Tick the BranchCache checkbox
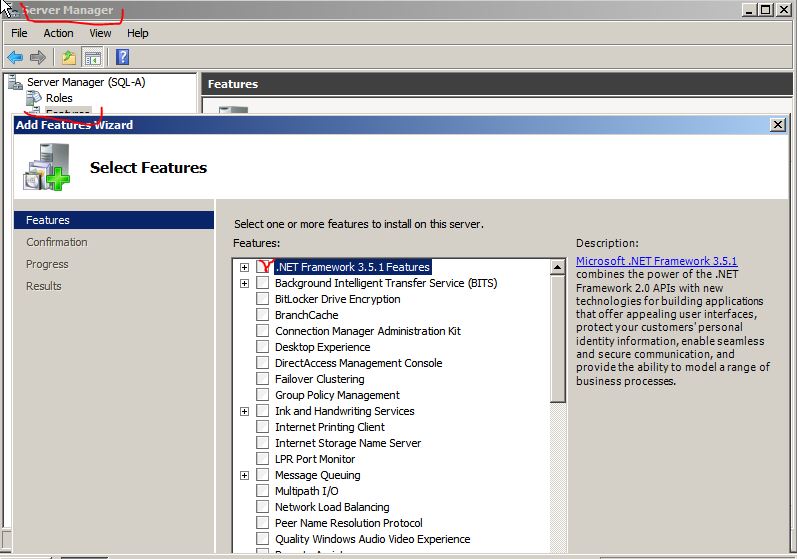The image size is (797, 559). [x=263, y=315]
